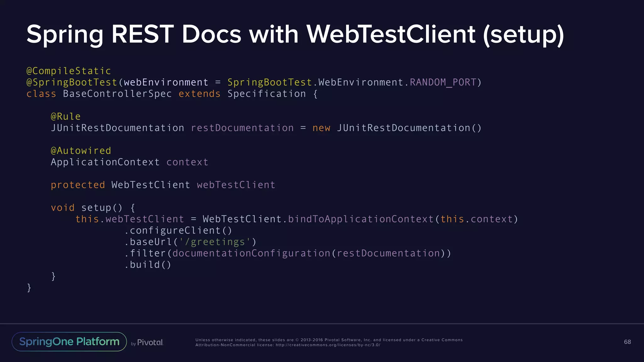Click the @SpringBootTest annotation text
644x362 pixels.
pyautogui.click(x=72, y=82)
